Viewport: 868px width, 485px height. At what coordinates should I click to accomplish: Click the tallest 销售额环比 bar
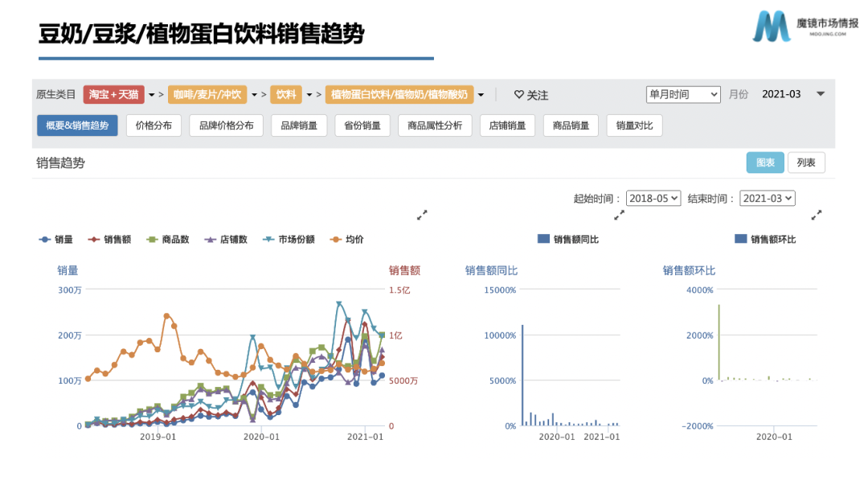(719, 343)
